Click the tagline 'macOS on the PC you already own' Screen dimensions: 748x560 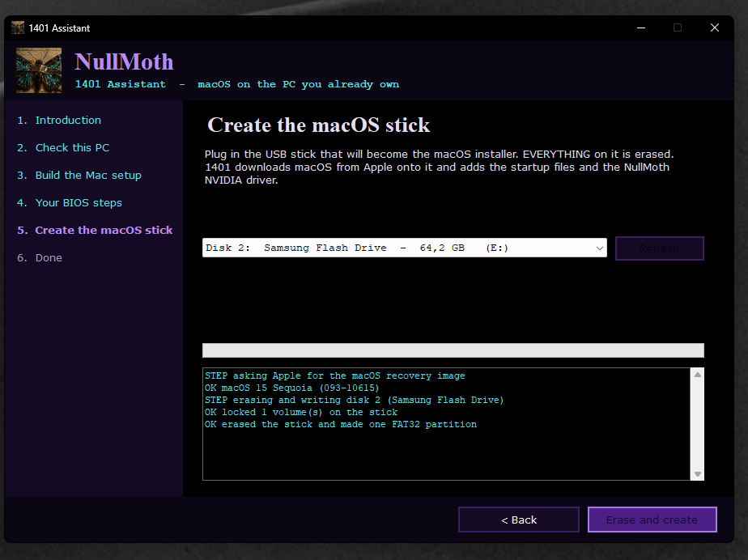298,84
